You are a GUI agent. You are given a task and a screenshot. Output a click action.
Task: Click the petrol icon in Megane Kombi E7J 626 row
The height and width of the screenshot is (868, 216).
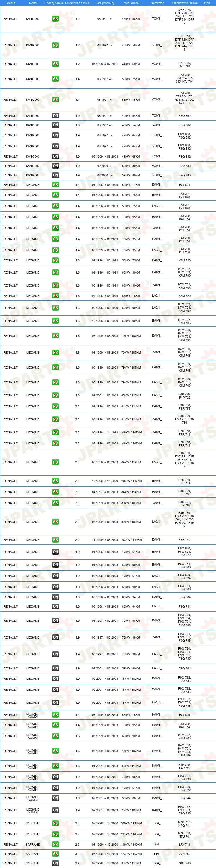tap(56, 715)
